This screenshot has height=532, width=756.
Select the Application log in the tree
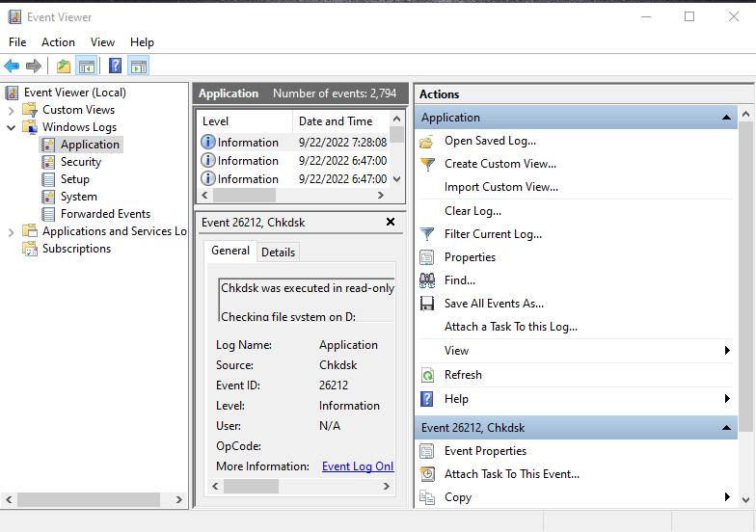[x=90, y=145]
